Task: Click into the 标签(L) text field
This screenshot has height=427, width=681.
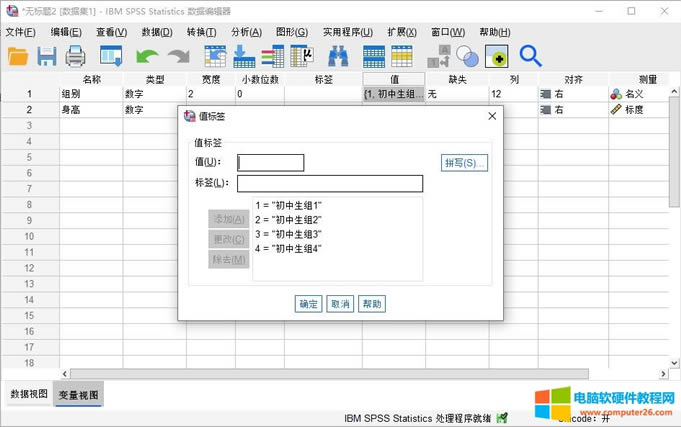Action: [329, 183]
